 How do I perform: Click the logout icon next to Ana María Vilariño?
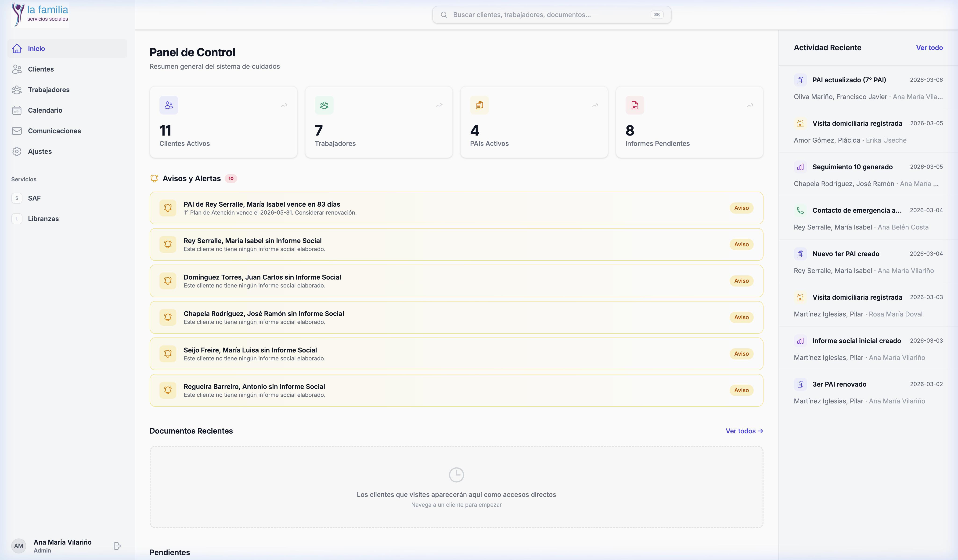point(117,546)
